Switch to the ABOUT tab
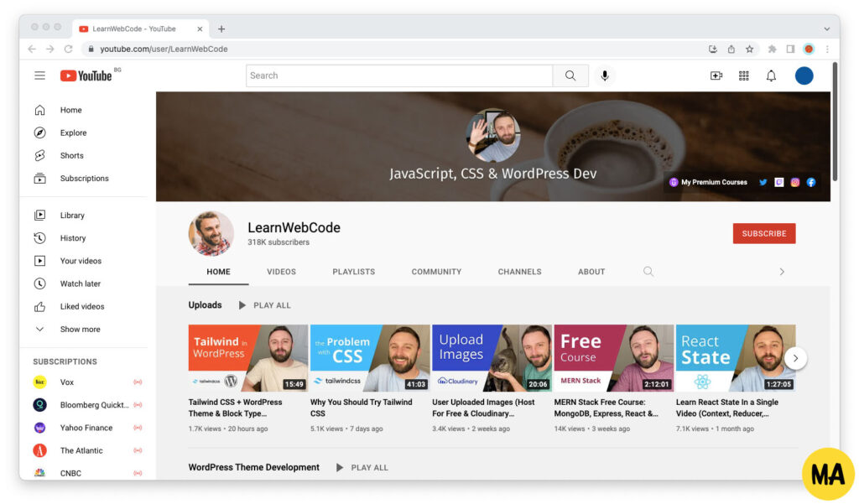Viewport: 859px width, 504px height. coord(591,272)
